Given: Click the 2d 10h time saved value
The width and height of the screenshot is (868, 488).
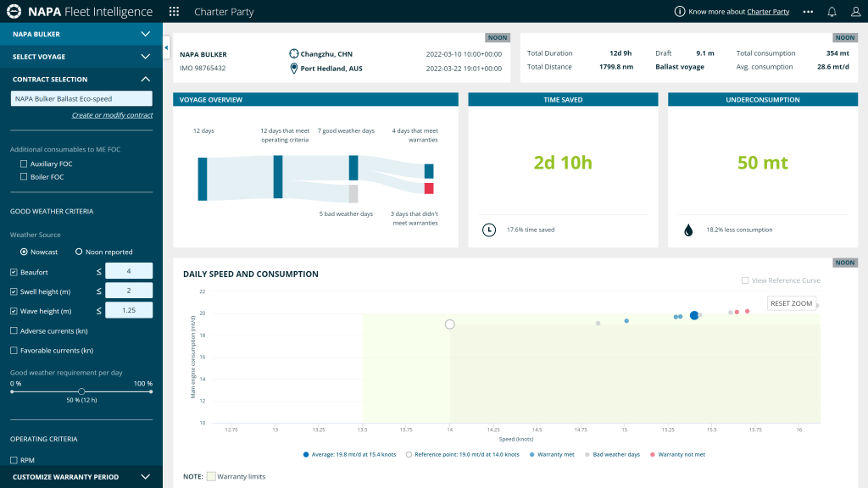Looking at the screenshot, I should [563, 162].
